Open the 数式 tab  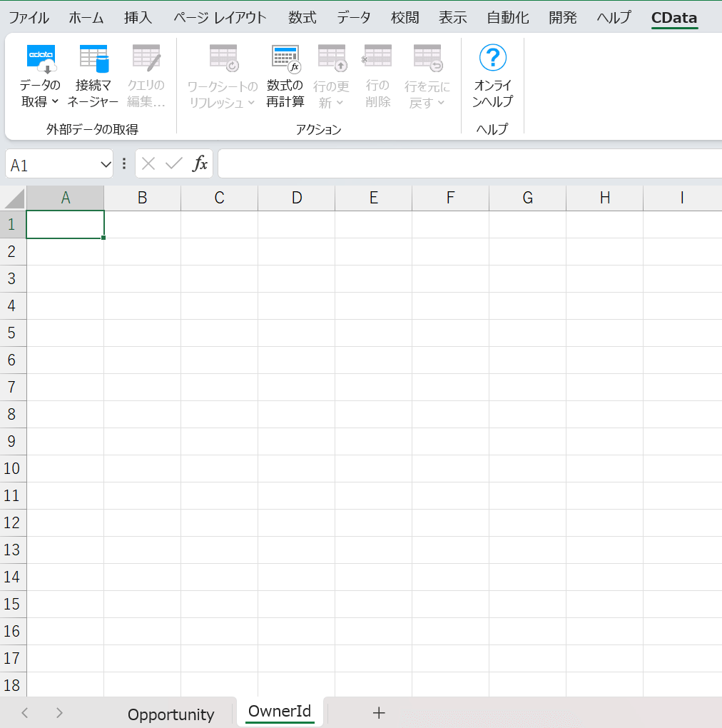pos(302,18)
